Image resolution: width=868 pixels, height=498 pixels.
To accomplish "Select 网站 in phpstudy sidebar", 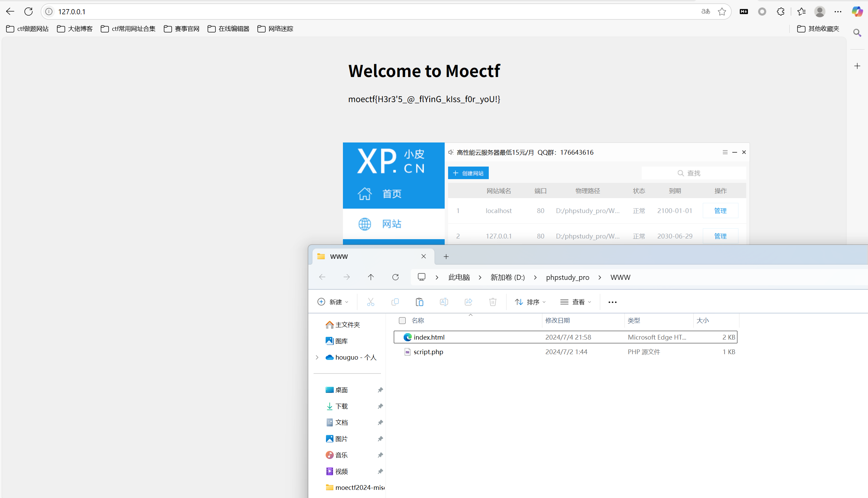I will pos(394,224).
